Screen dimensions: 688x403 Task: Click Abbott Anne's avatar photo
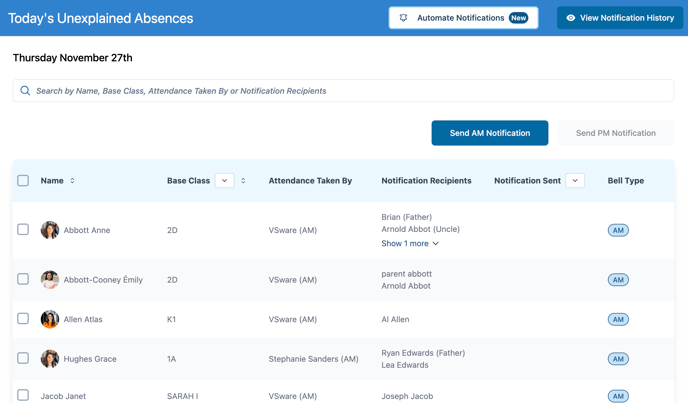[x=50, y=230]
